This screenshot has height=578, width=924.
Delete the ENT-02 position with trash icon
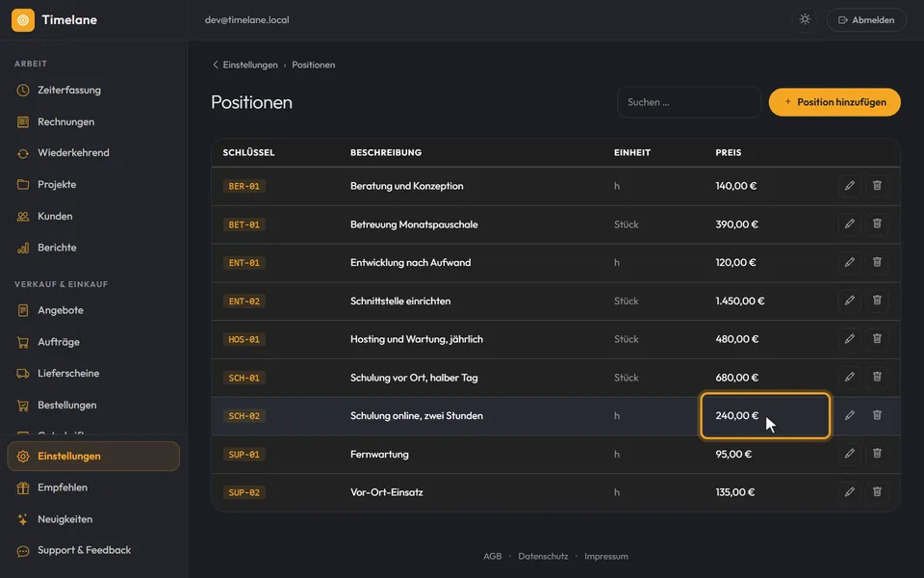(877, 301)
